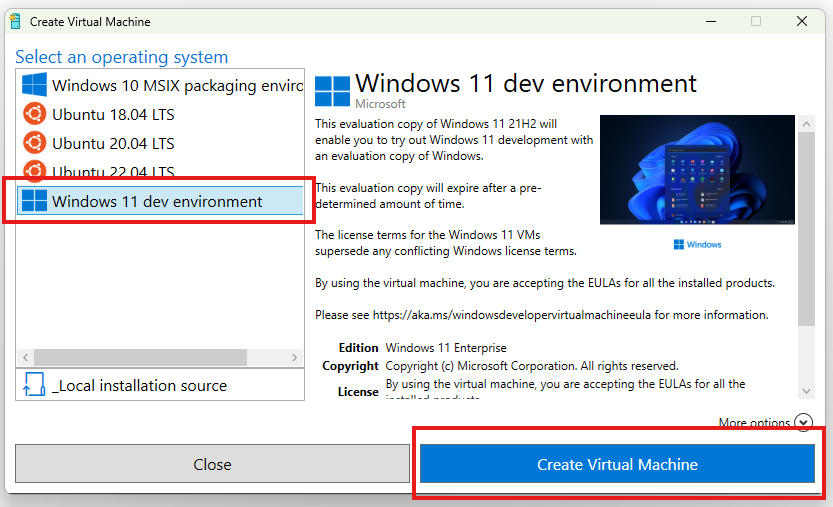Click the OS list scroll-right arrow
Screen dimensions: 833x507
point(295,358)
